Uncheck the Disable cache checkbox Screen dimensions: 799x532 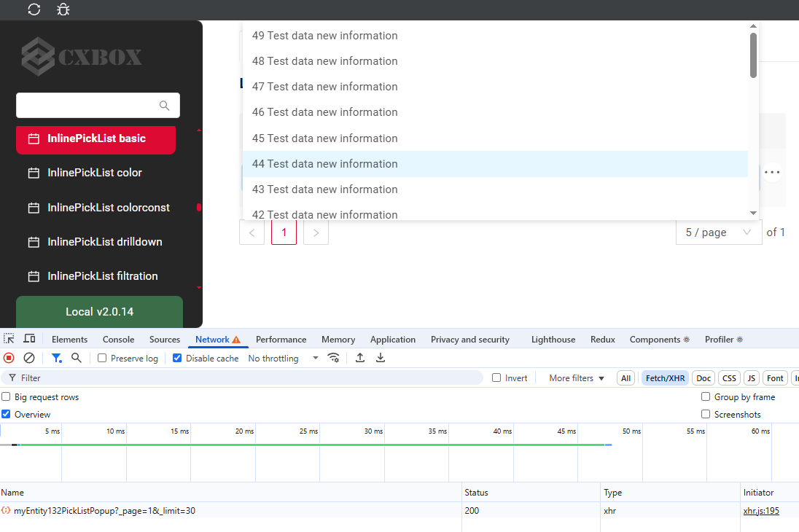tap(177, 359)
